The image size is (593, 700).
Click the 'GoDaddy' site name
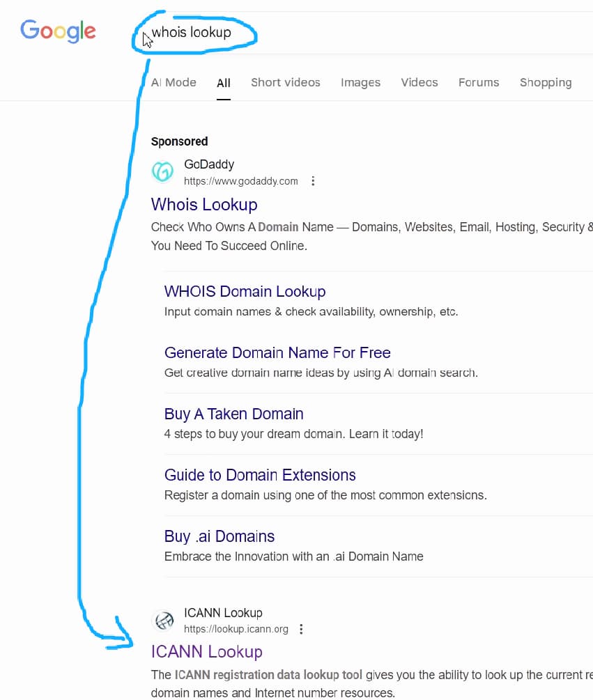[x=209, y=164]
